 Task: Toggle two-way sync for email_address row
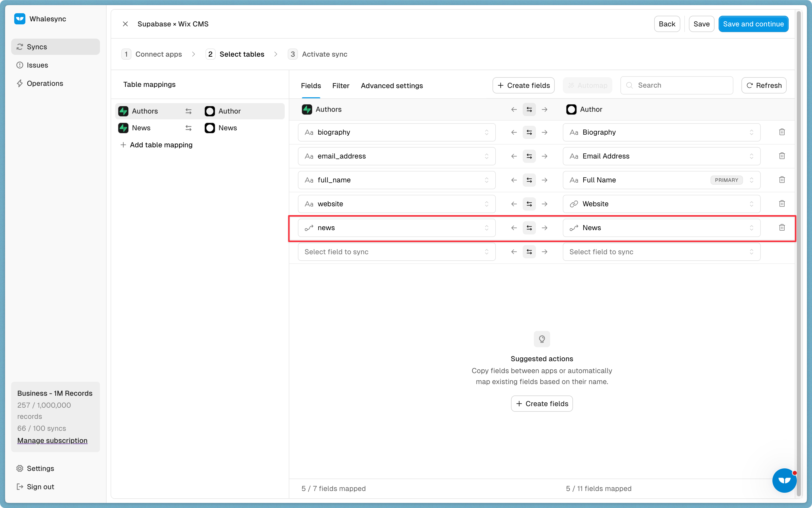529,156
